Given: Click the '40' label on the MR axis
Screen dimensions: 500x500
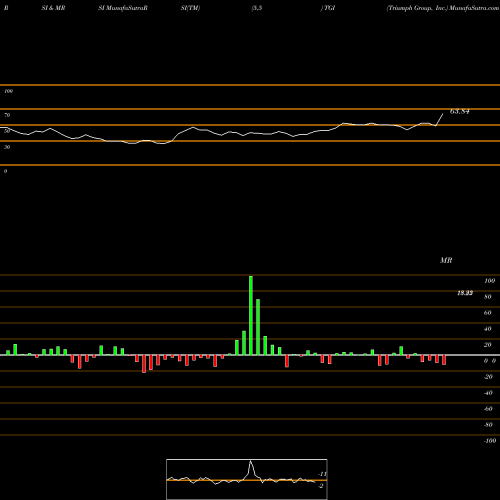Looking at the screenshot, I should tap(488, 329).
